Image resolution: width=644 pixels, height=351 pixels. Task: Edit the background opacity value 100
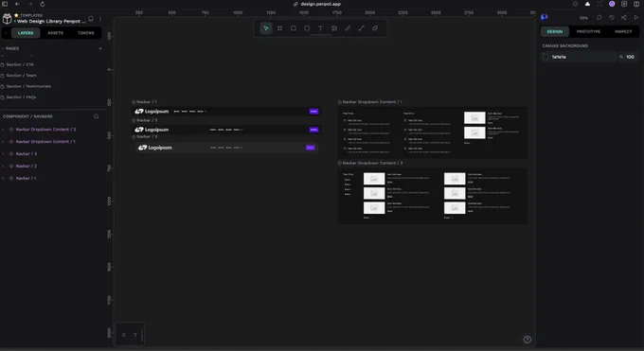(630, 57)
